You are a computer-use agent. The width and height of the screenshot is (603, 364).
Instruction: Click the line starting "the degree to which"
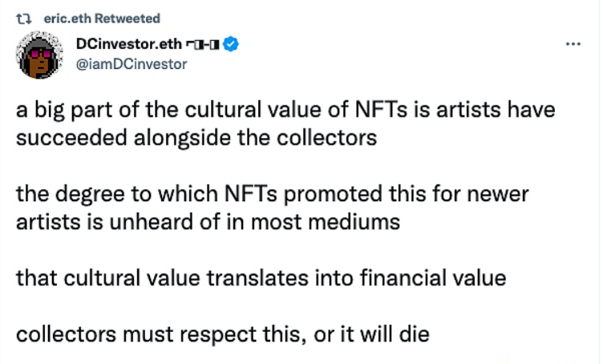[x=272, y=195]
